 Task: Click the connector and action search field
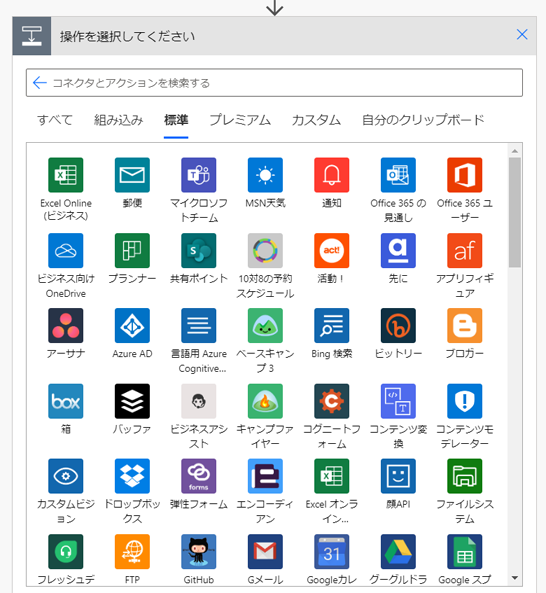[275, 83]
